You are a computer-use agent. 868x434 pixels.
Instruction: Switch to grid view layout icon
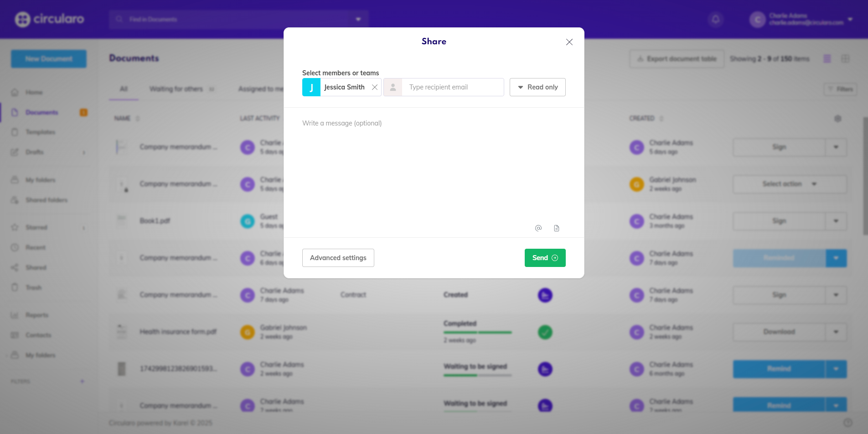pyautogui.click(x=845, y=59)
